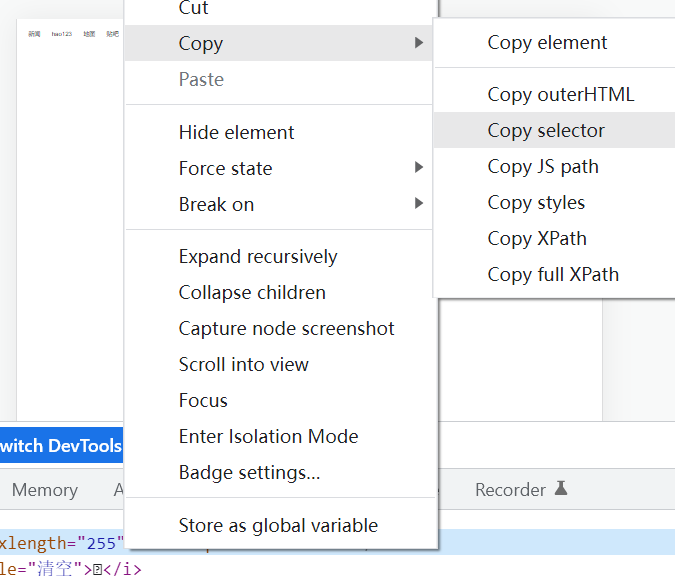Choose Hide element from the context menu
Image resolution: width=675 pixels, height=576 pixels.
tap(236, 133)
